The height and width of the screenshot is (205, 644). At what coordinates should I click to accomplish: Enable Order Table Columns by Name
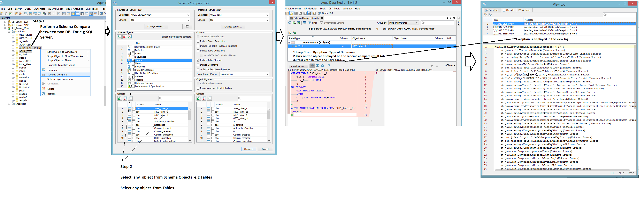198,70
